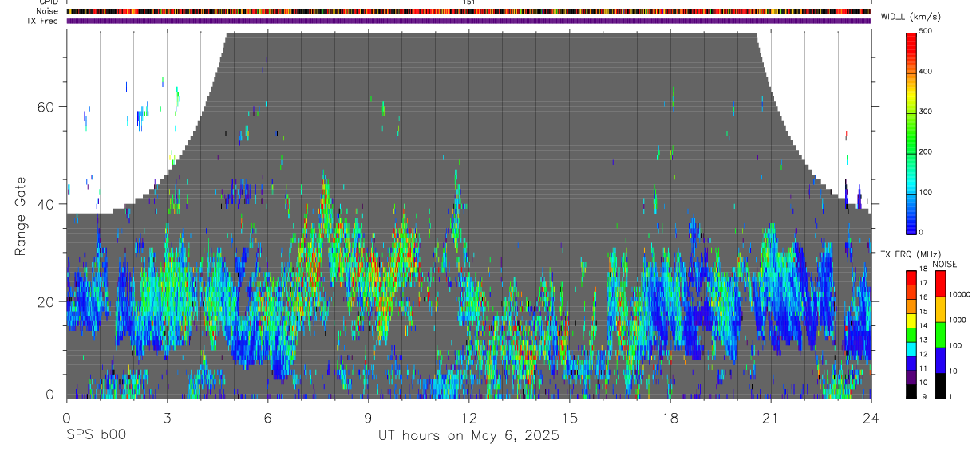Click the CPID value '151' at top
The width and height of the screenshot is (980, 452).
469,2
